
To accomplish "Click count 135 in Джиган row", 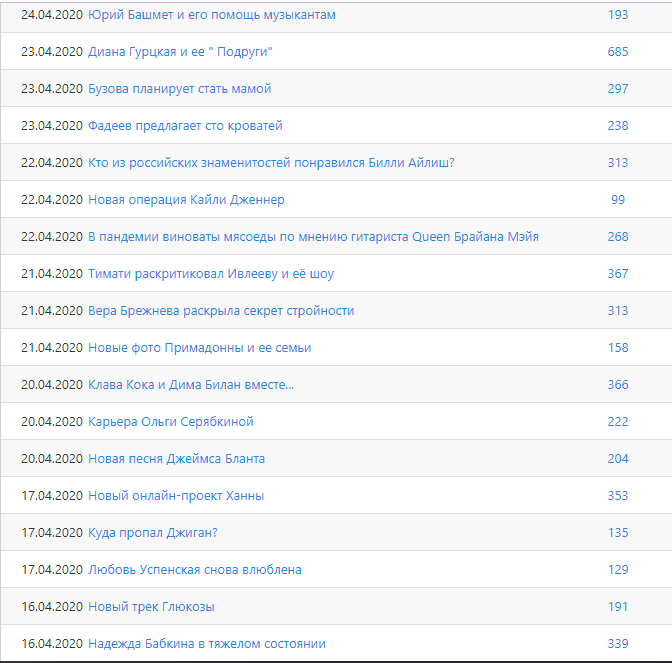I will click(618, 533).
